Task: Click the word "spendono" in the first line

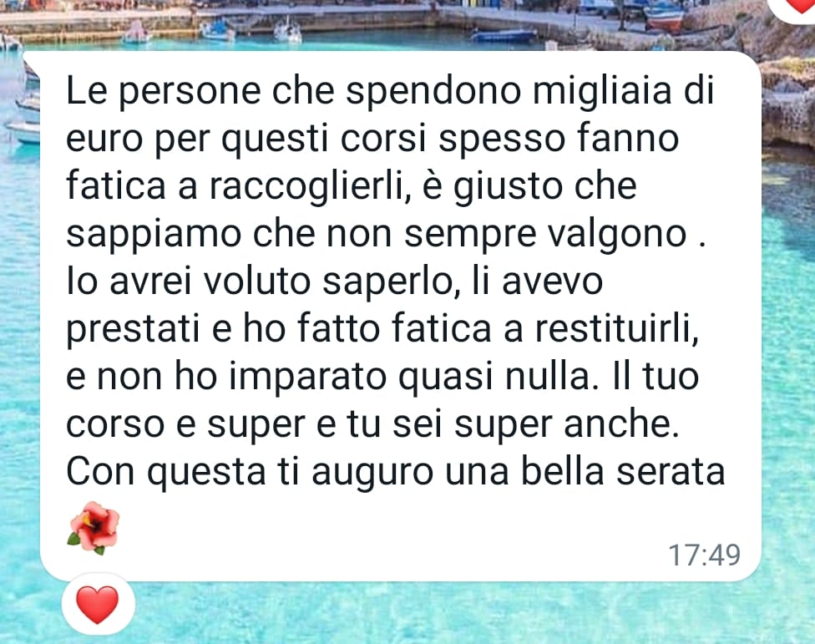Action: 433,92
